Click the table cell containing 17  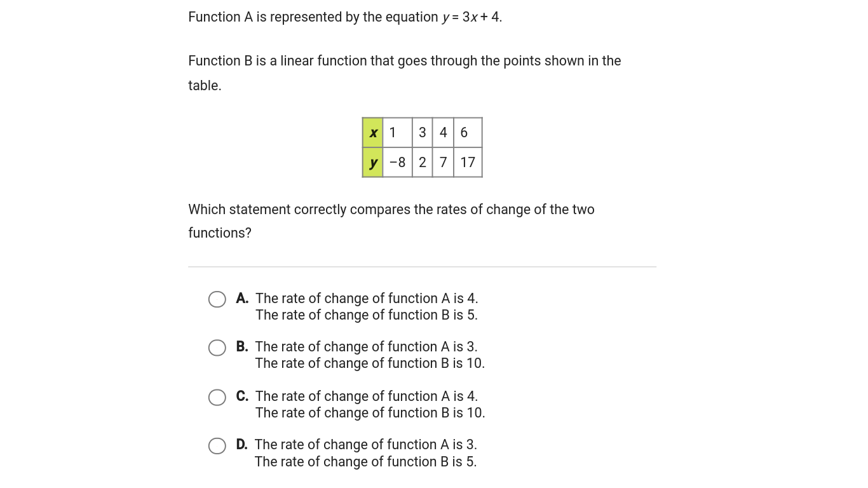[x=468, y=163]
